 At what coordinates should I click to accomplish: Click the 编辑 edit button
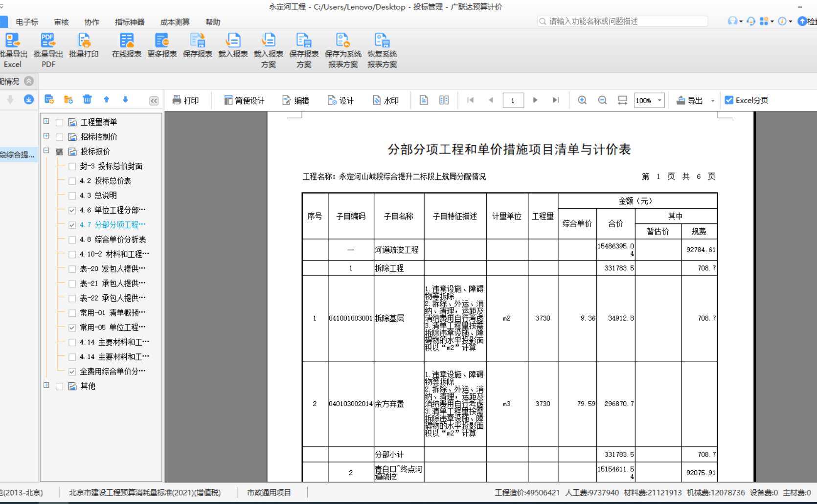[x=295, y=100]
